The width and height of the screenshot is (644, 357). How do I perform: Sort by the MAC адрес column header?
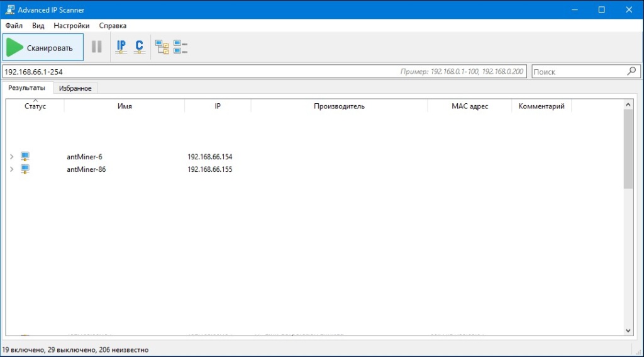tap(470, 106)
